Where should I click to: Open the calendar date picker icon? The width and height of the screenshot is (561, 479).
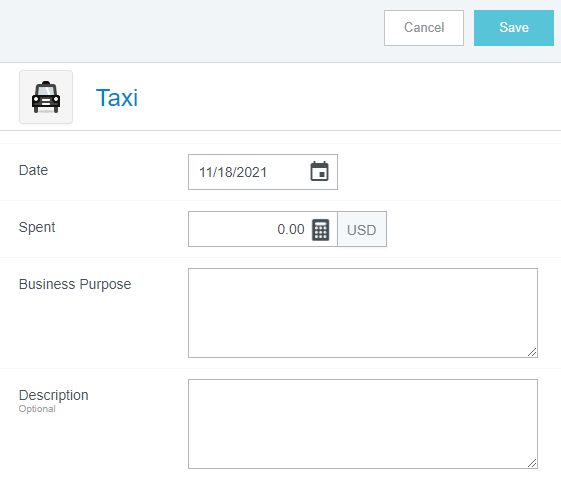(x=319, y=171)
